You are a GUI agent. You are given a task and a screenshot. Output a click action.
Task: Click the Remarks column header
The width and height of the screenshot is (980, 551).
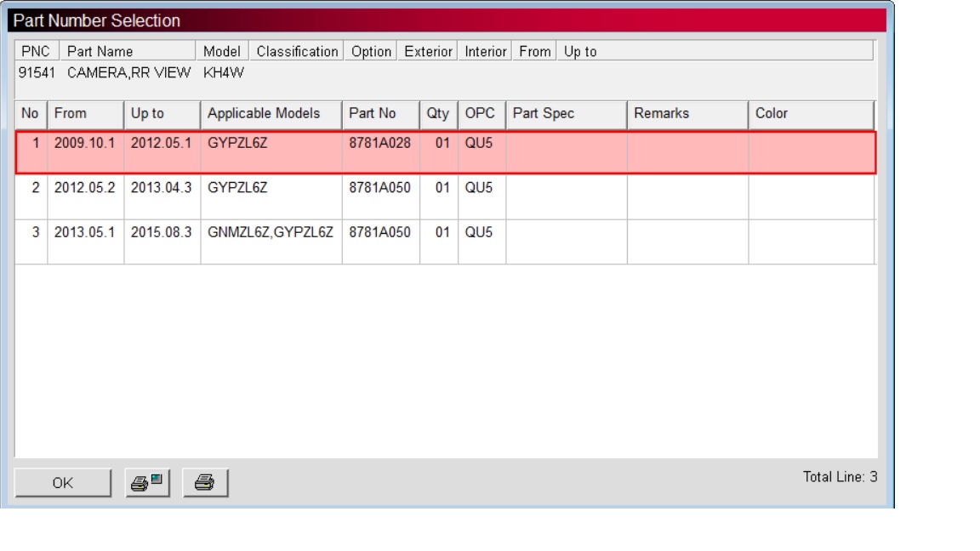[x=687, y=114]
